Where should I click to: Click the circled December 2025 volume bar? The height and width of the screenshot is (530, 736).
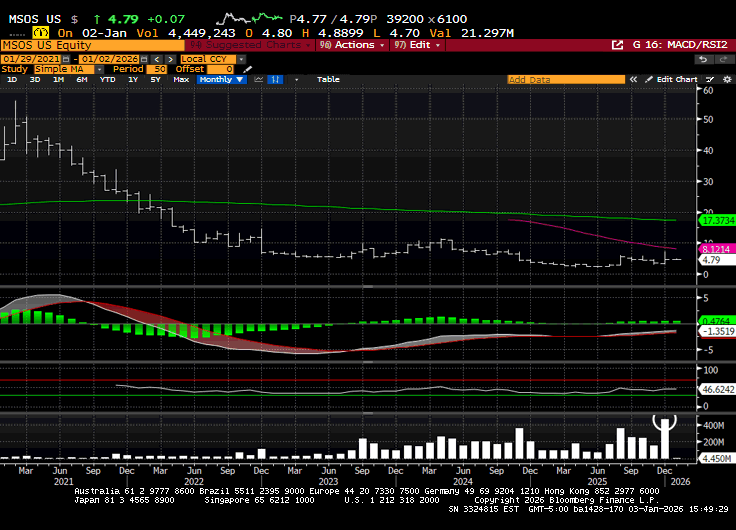click(665, 438)
